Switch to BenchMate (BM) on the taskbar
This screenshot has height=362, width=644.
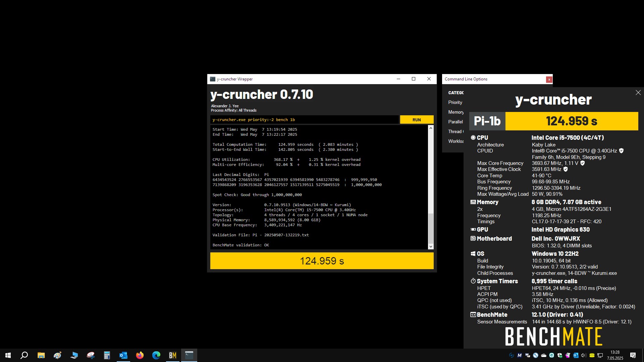172,355
